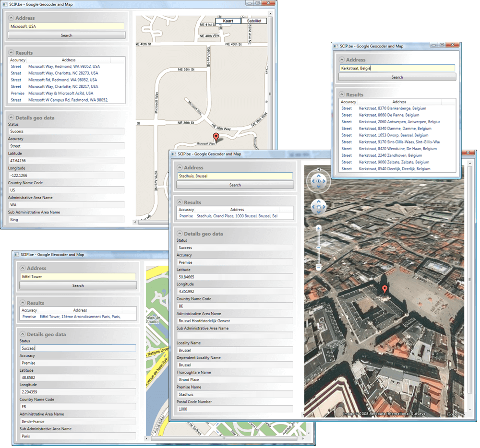Collapse Address section in Eiffel Tower window
Viewport: 480px width, 448px height.
[x=23, y=268]
